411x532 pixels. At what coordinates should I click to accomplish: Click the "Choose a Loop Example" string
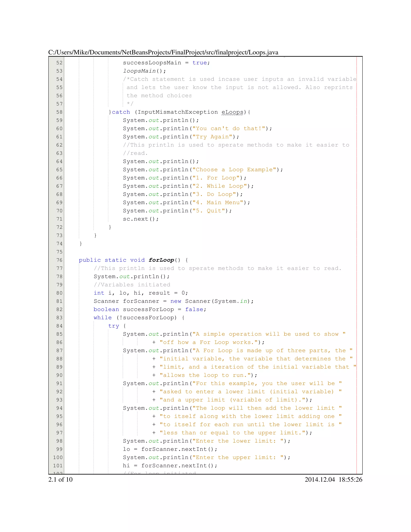pyautogui.click(x=236, y=170)
